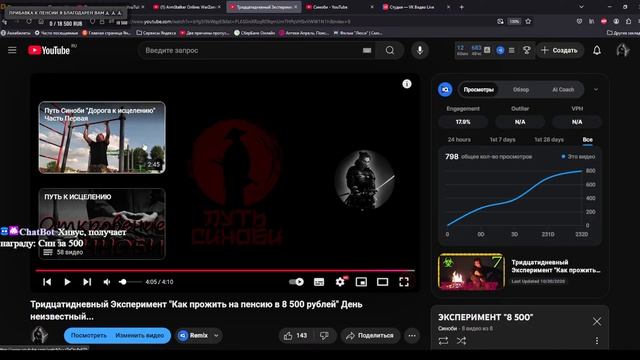Toggle playlist shuffle
This screenshot has width=640, height=360.
(461, 340)
